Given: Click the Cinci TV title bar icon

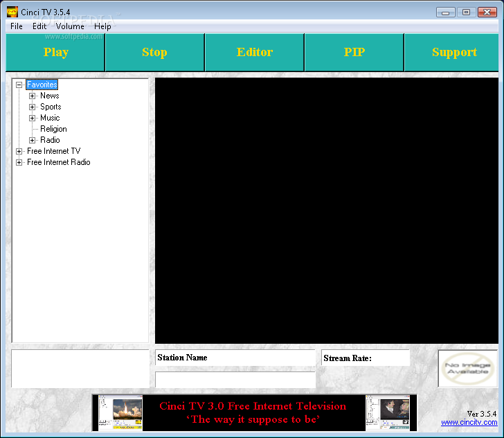Looking at the screenshot, I should click(x=12, y=12).
